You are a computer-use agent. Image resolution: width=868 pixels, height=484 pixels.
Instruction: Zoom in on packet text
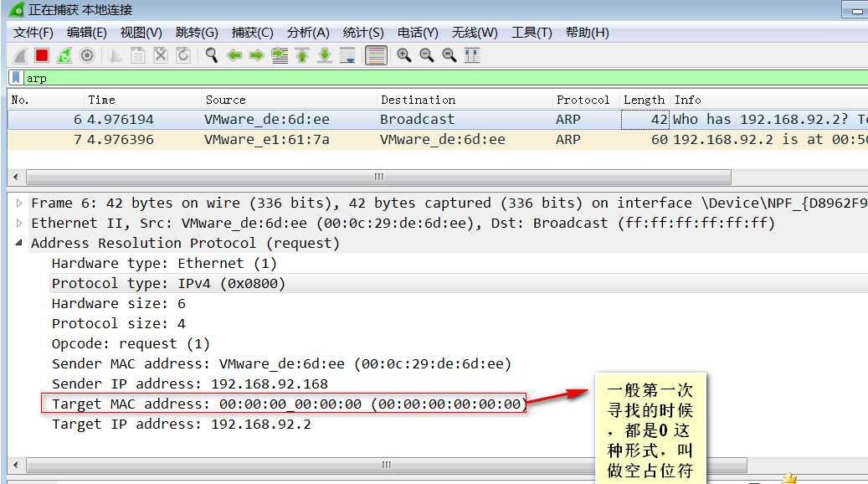[404, 55]
